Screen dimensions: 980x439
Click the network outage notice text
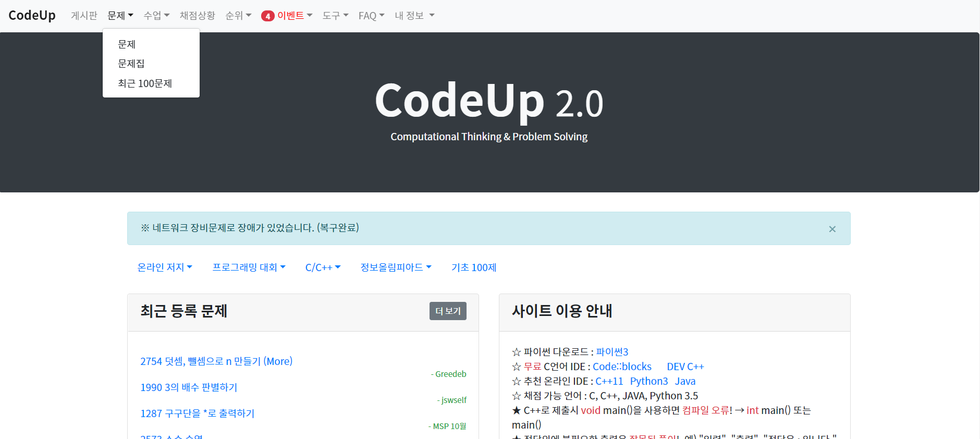point(250,228)
